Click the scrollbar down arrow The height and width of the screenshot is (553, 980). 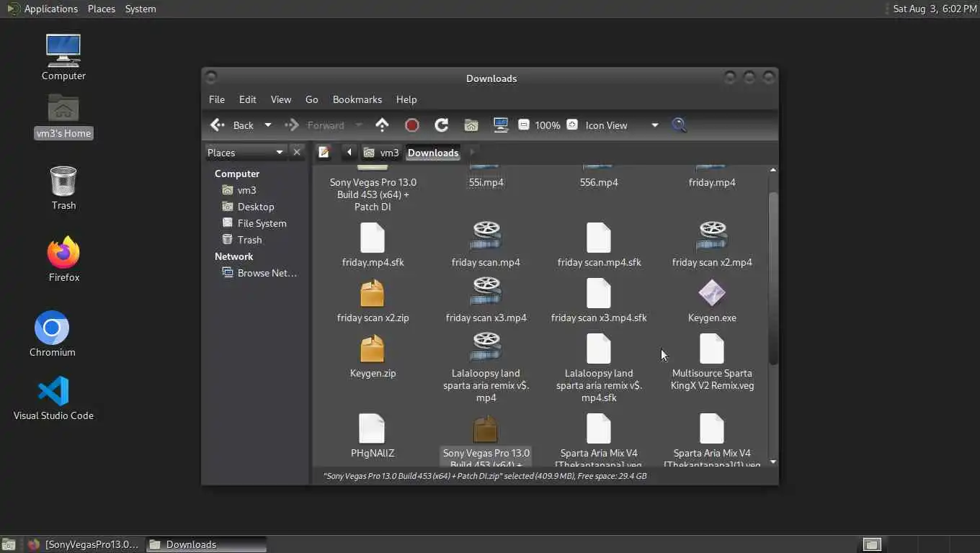pyautogui.click(x=773, y=462)
